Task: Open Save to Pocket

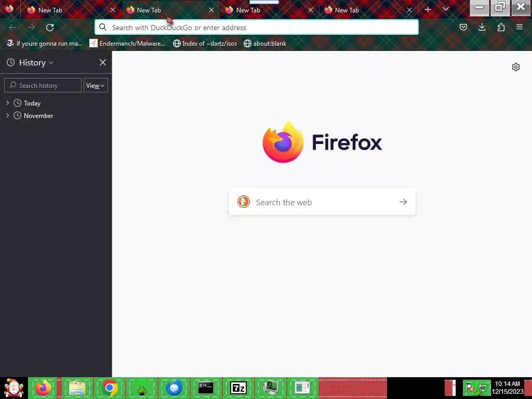Action: click(x=463, y=27)
